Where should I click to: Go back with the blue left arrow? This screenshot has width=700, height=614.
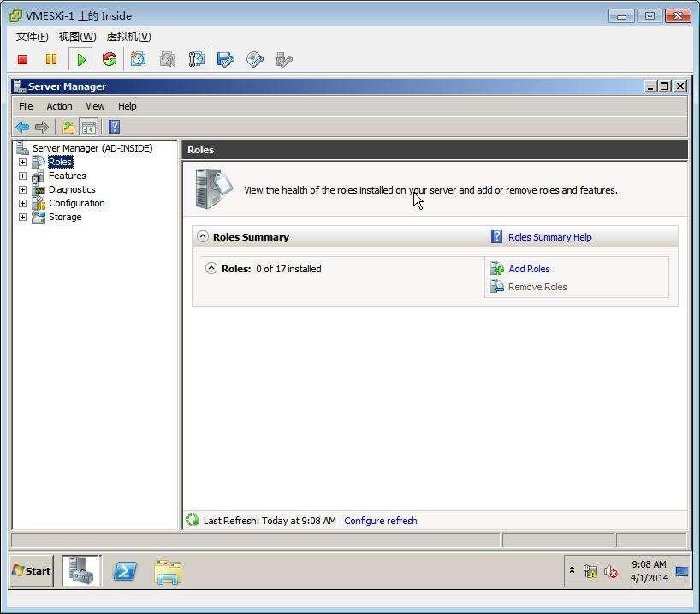tap(22, 128)
